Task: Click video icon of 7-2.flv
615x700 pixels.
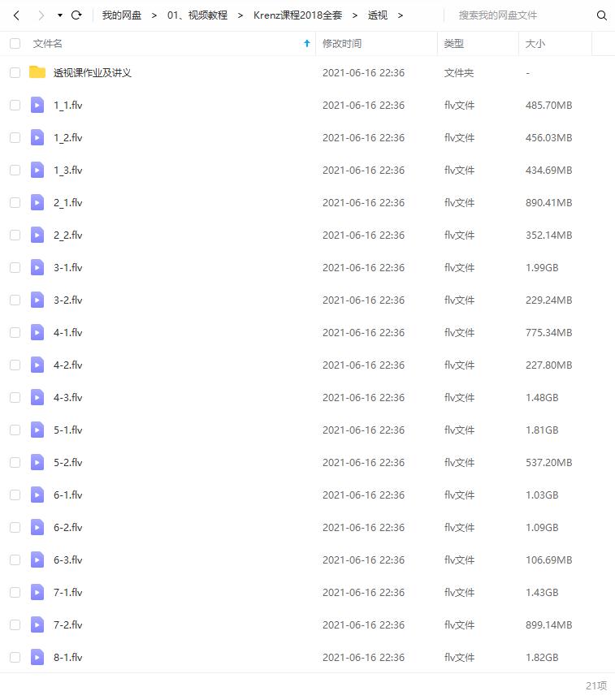Action: (37, 624)
